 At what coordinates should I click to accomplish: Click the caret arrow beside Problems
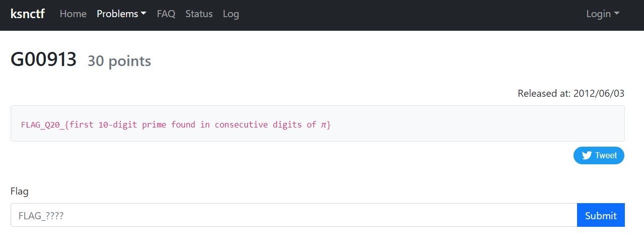[x=144, y=14]
